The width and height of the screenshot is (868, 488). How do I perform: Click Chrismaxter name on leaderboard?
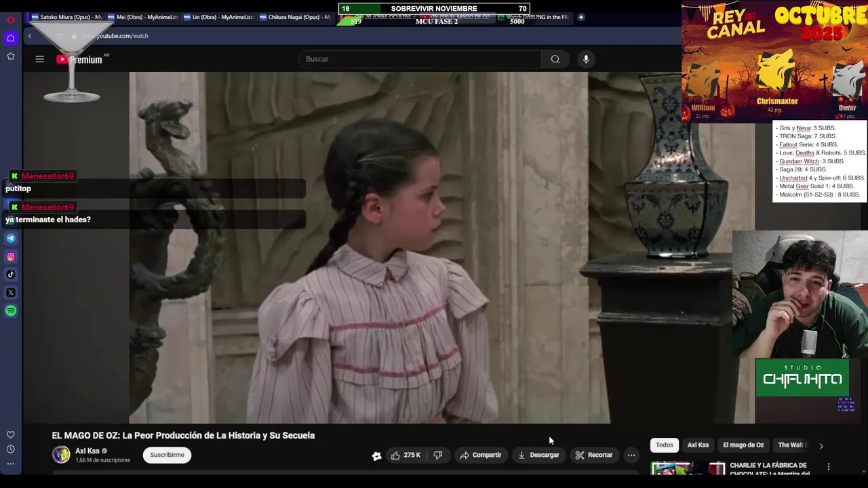coord(777,101)
